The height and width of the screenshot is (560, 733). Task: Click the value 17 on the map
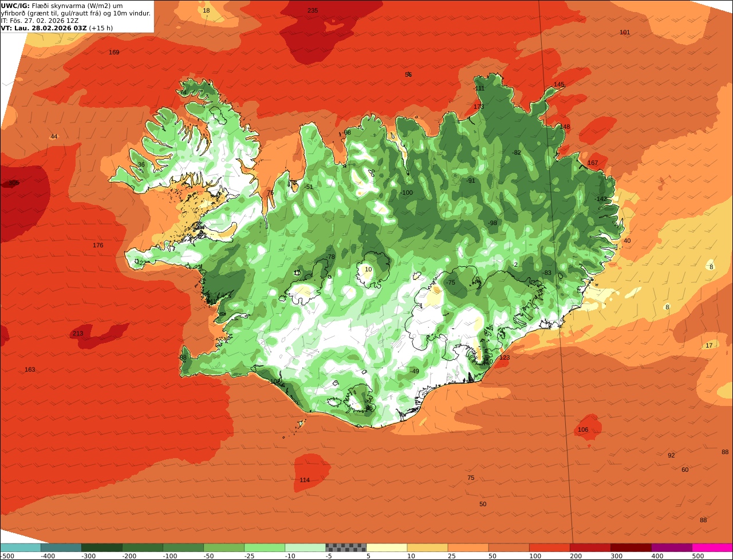click(x=709, y=345)
